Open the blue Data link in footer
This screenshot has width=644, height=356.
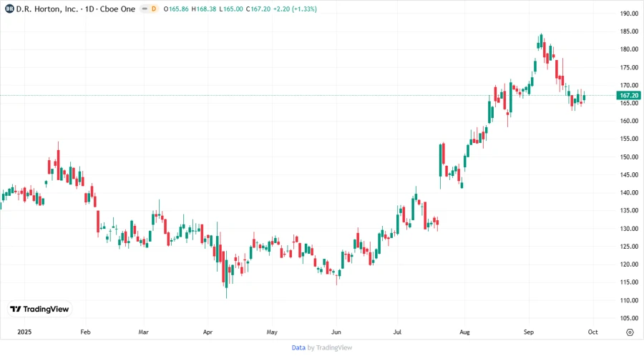(x=298, y=347)
